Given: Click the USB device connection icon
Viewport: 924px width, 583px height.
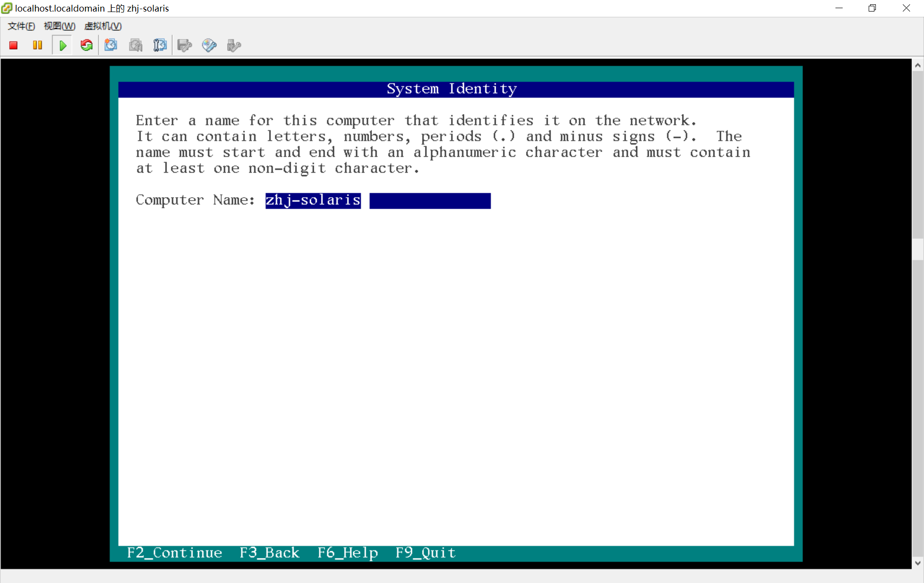Looking at the screenshot, I should (233, 45).
